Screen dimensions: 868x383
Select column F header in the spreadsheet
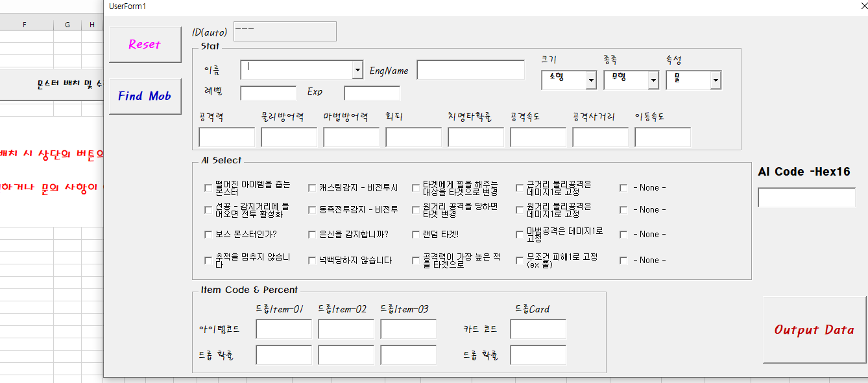(25, 25)
